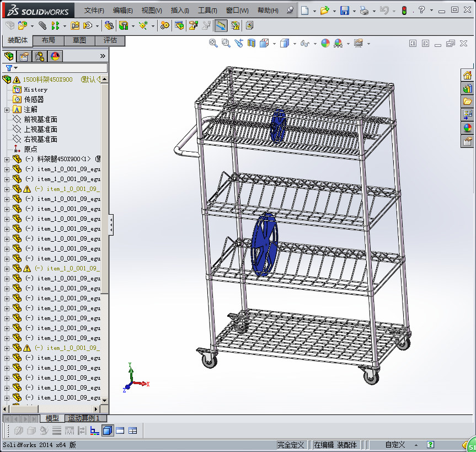Open the 工具(T) menu
The width and height of the screenshot is (476, 452).
(207, 10)
